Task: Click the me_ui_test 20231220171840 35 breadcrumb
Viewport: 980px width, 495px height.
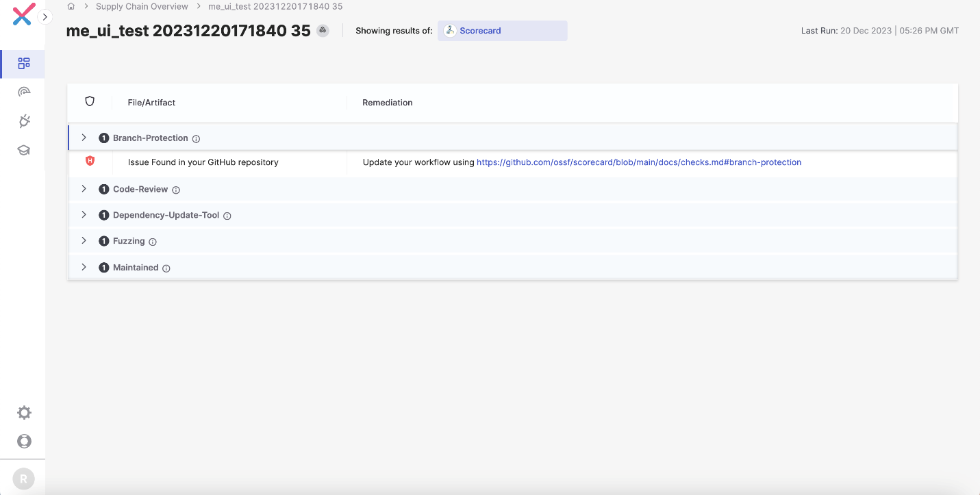Action: coord(275,6)
